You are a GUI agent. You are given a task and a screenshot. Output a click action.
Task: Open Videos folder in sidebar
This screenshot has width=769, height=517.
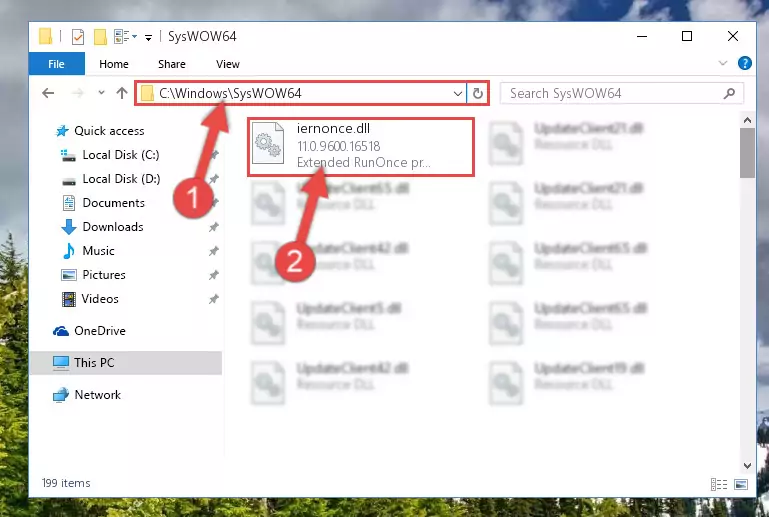(100, 299)
